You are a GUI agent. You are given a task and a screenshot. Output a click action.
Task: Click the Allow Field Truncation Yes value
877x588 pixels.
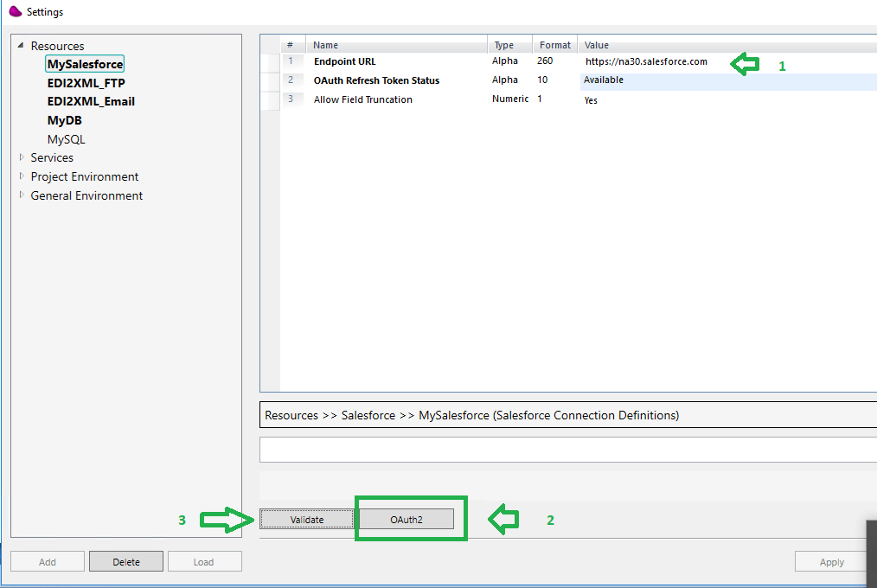point(591,100)
